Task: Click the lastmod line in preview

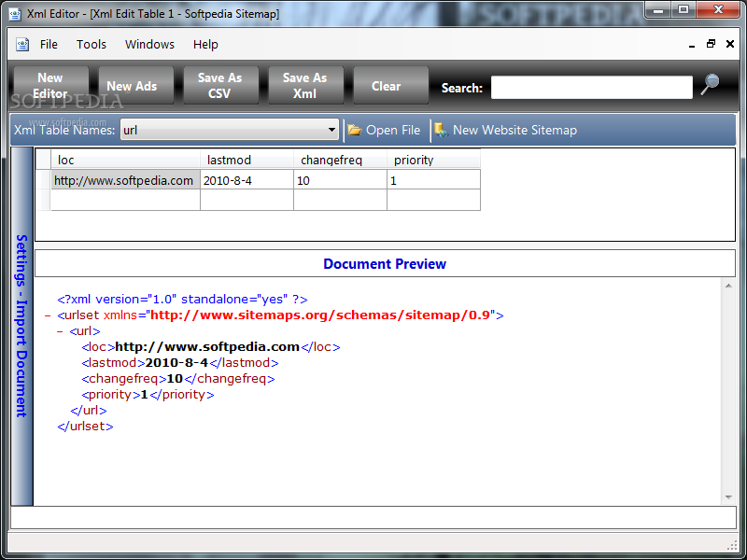Action: point(179,363)
